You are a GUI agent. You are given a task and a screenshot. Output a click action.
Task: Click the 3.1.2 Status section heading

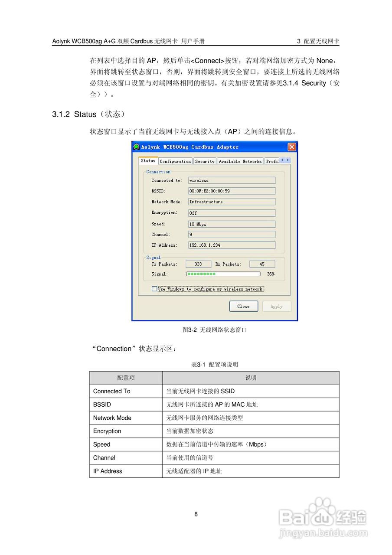[89, 114]
